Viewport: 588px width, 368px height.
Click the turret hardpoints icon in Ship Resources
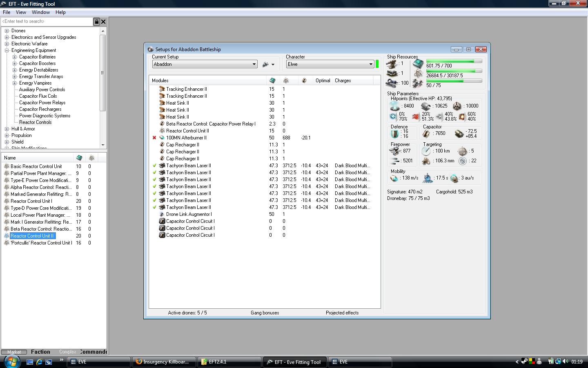point(392,64)
